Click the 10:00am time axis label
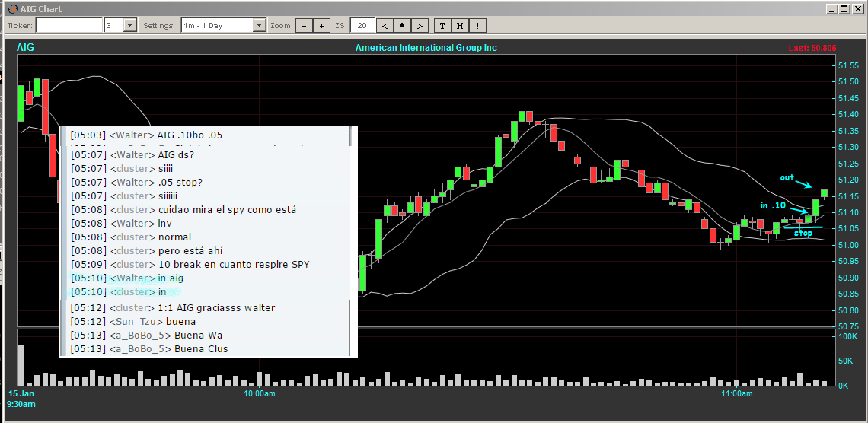The height and width of the screenshot is (423, 868). pos(260,393)
